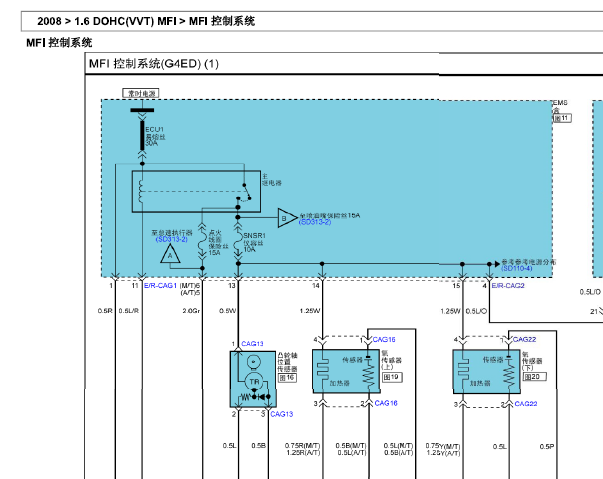The height and width of the screenshot is (479, 603).
Task: Click the 0.5W wire label
Action: pyautogui.click(x=228, y=311)
